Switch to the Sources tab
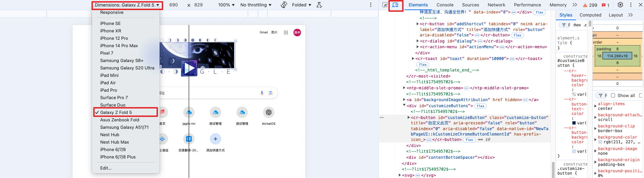This screenshot has width=644, height=178. [471, 5]
